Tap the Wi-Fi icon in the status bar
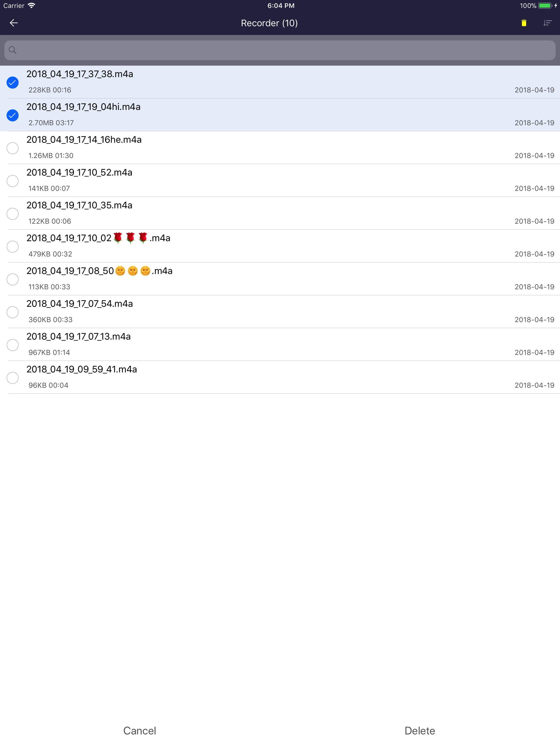The width and height of the screenshot is (560, 747). pos(31,5)
